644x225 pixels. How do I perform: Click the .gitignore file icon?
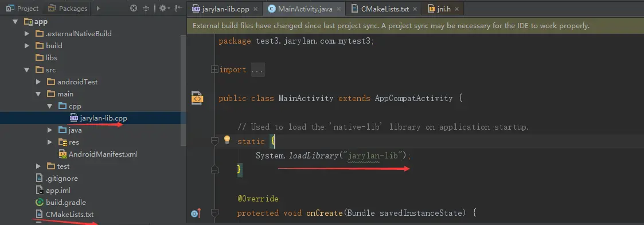40,178
